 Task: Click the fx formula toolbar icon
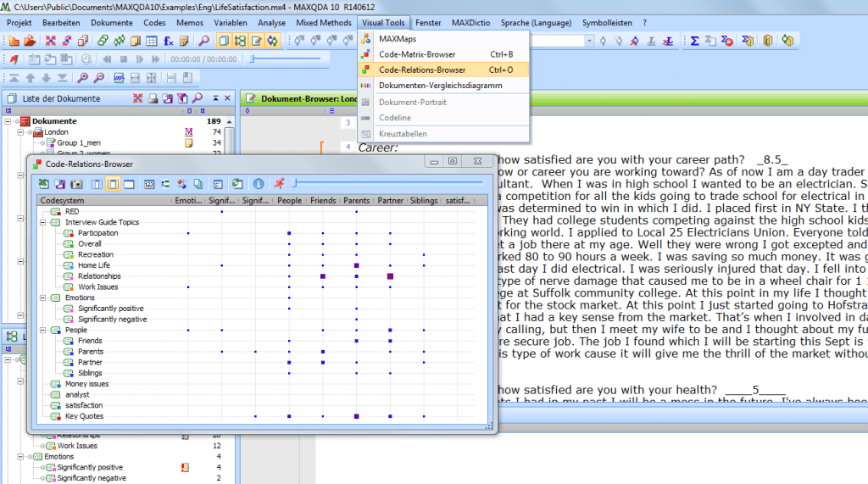click(169, 41)
